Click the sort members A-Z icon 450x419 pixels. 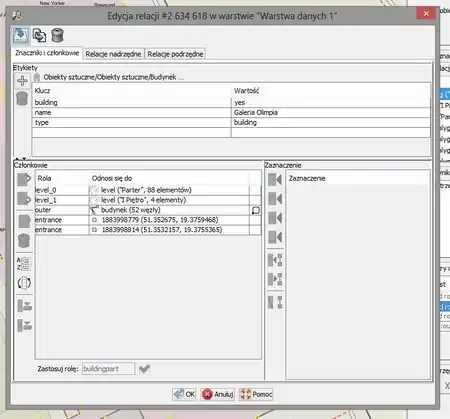[x=24, y=264]
